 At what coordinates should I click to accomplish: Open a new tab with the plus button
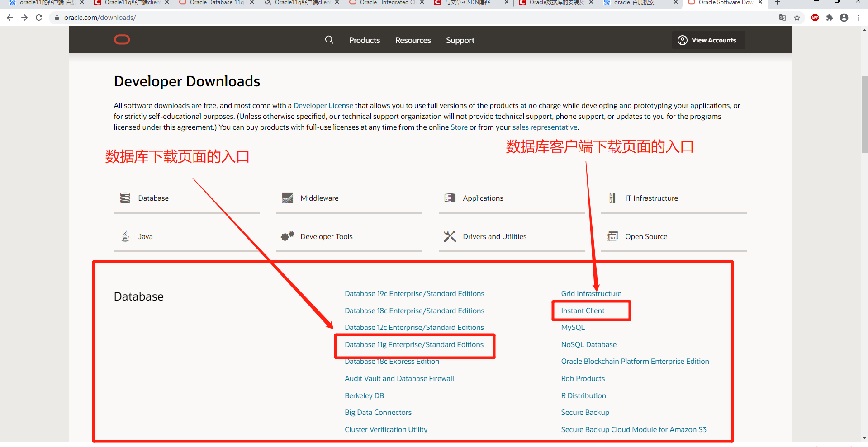(778, 2)
